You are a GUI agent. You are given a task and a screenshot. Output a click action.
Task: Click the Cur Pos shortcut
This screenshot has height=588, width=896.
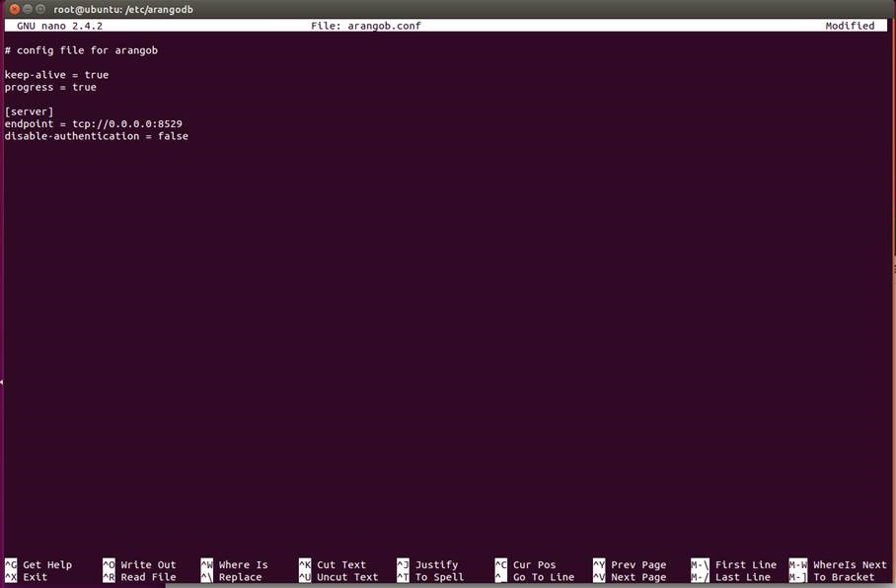(x=534, y=565)
